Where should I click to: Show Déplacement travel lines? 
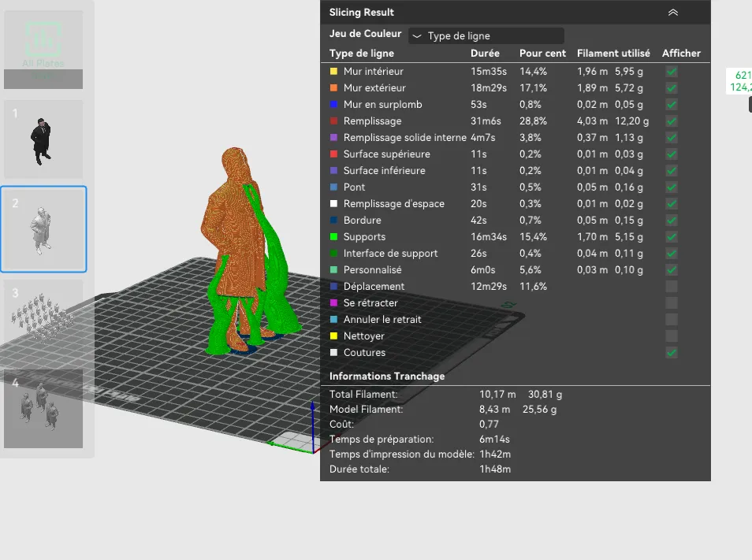tap(672, 287)
